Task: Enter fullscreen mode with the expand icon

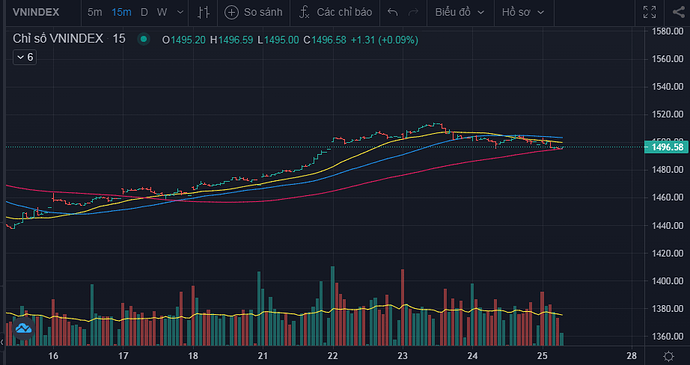Action: [650, 12]
